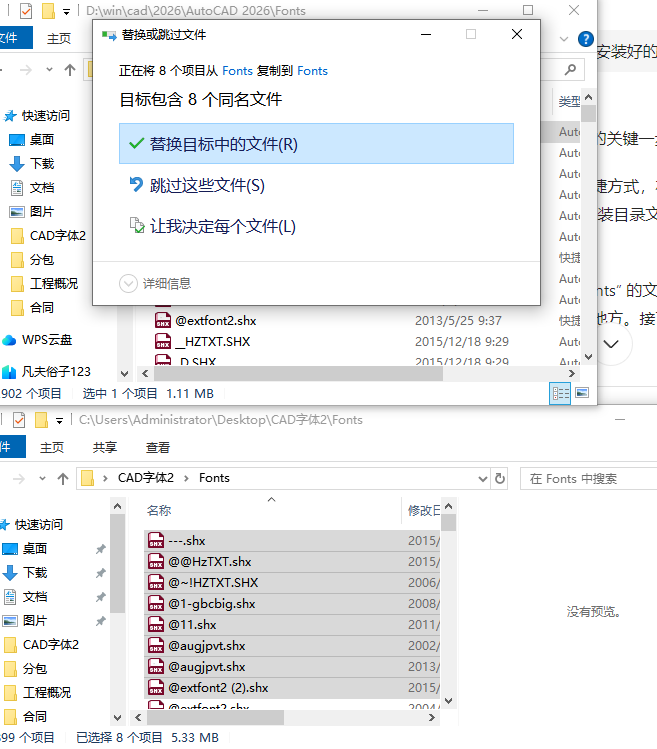The width and height of the screenshot is (657, 749).
Task: Sort by 名称 column in bottom window
Action: pyautogui.click(x=159, y=511)
